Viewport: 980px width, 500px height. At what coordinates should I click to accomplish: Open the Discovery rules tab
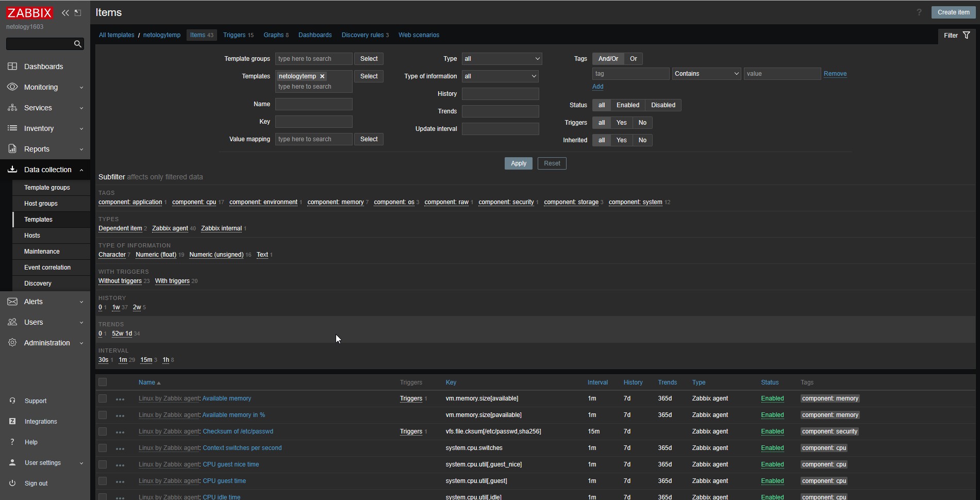coord(365,35)
